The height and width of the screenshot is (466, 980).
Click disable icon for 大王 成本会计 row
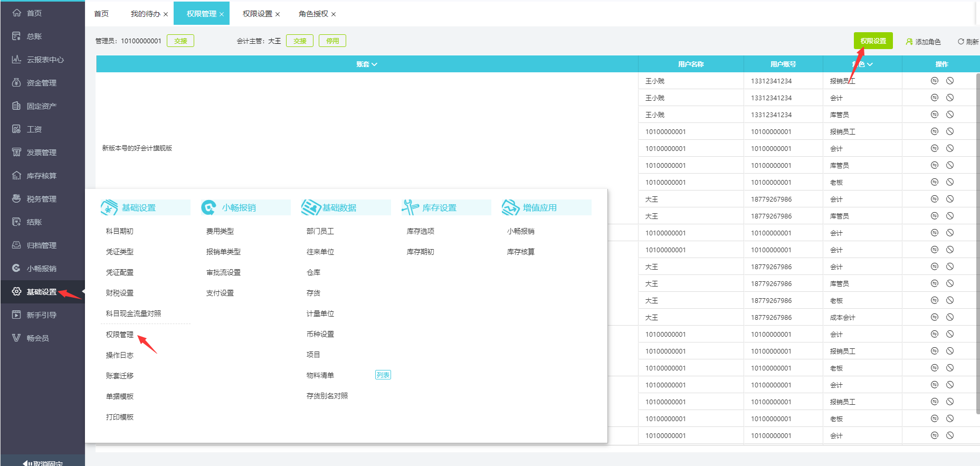(x=950, y=317)
